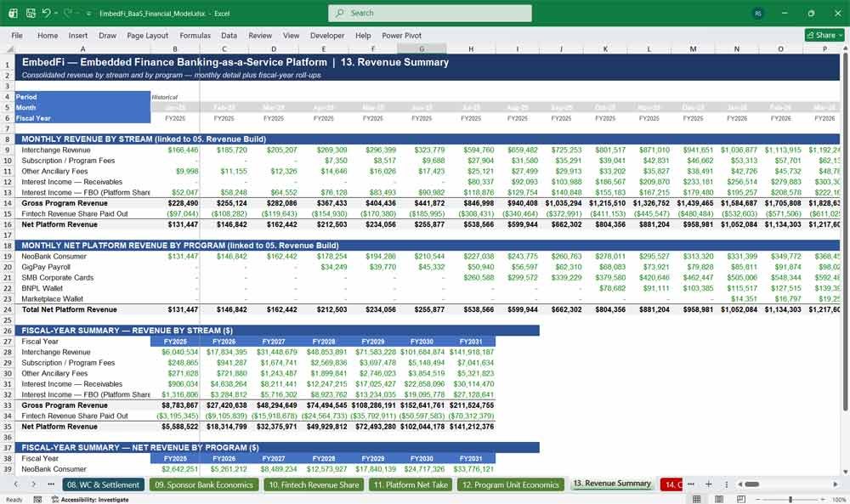Screen dimensions: 850x504
Task: Add a new sheet with plus icon
Action: pos(708,484)
